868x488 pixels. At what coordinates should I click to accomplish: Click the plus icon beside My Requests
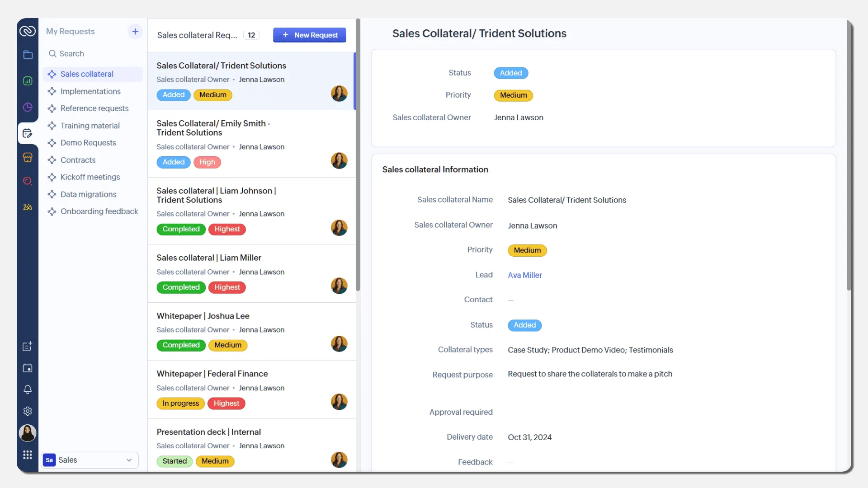pos(135,31)
